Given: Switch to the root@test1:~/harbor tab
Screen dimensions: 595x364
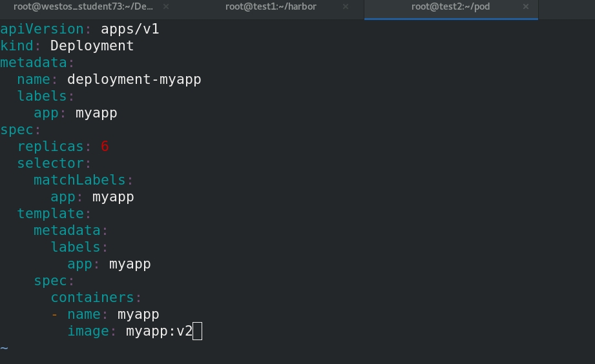Looking at the screenshot, I should pos(271,7).
